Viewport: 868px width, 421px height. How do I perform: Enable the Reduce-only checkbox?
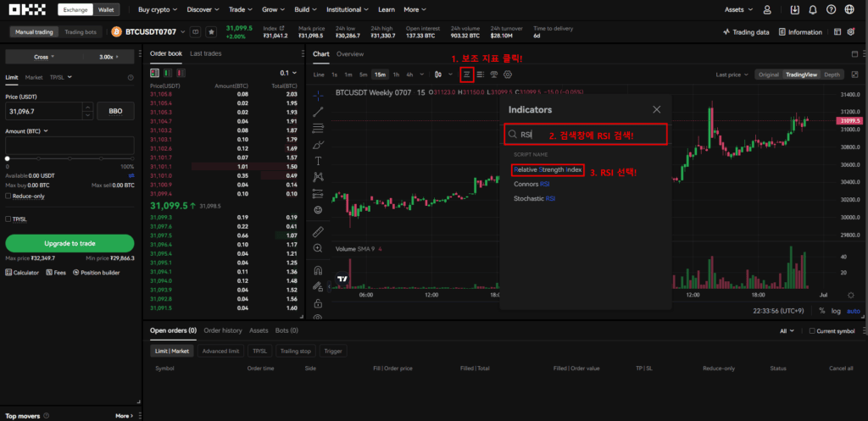[8, 196]
